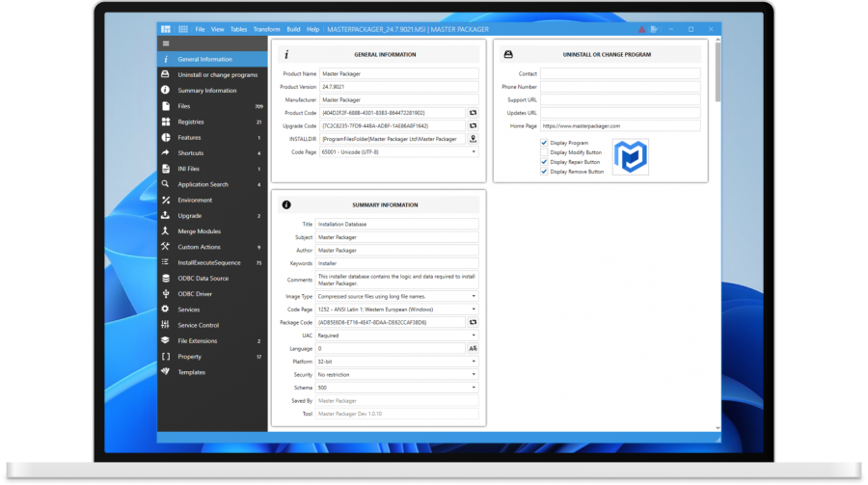Regenerate Product Code with its refresh icon
This screenshot has width=868, height=485.
pos(473,113)
